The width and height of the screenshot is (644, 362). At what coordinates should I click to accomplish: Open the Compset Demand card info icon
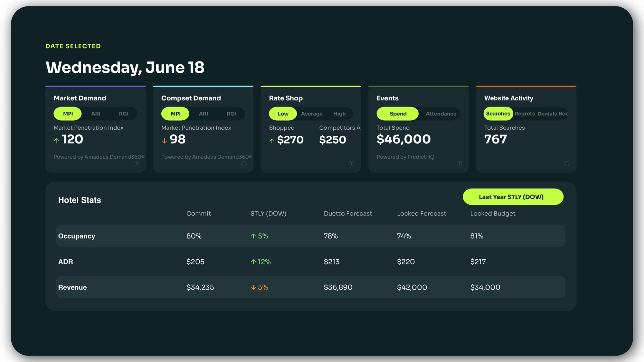click(244, 164)
